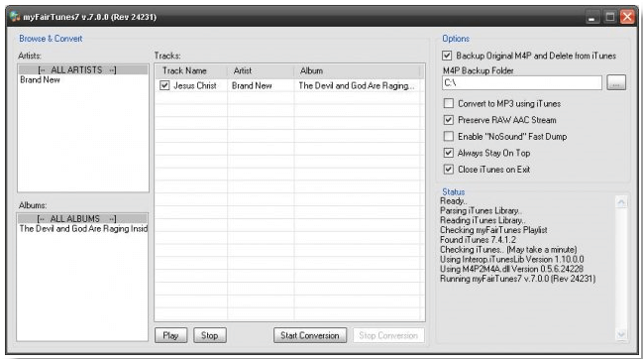Select The Devil and God Are Raging album entry

pyautogui.click(x=83, y=229)
